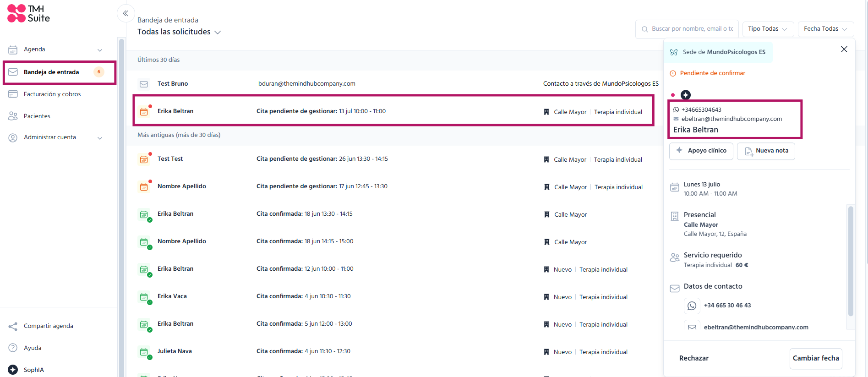
Task: Expand the Agenda menu chevron
Action: [x=100, y=50]
